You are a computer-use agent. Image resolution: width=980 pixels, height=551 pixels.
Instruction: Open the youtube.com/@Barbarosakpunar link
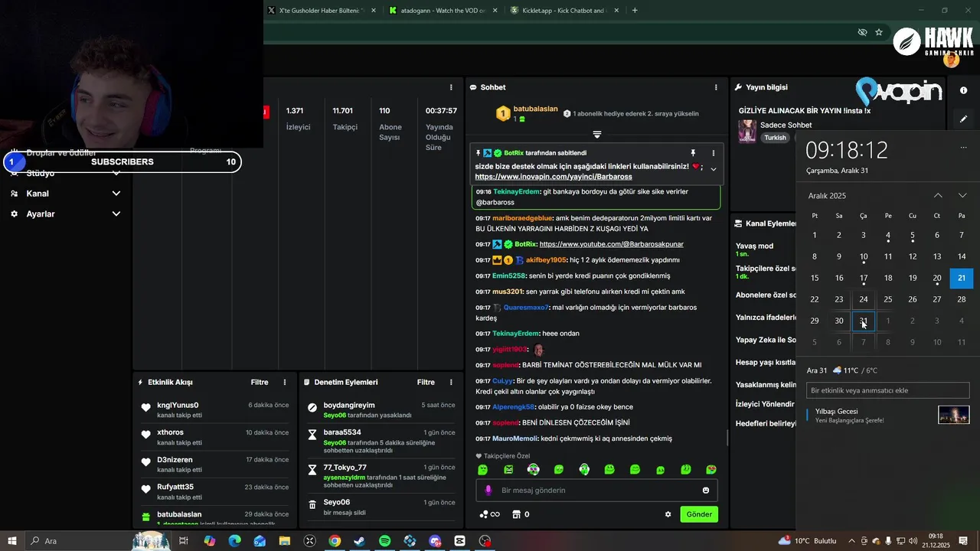coord(612,244)
